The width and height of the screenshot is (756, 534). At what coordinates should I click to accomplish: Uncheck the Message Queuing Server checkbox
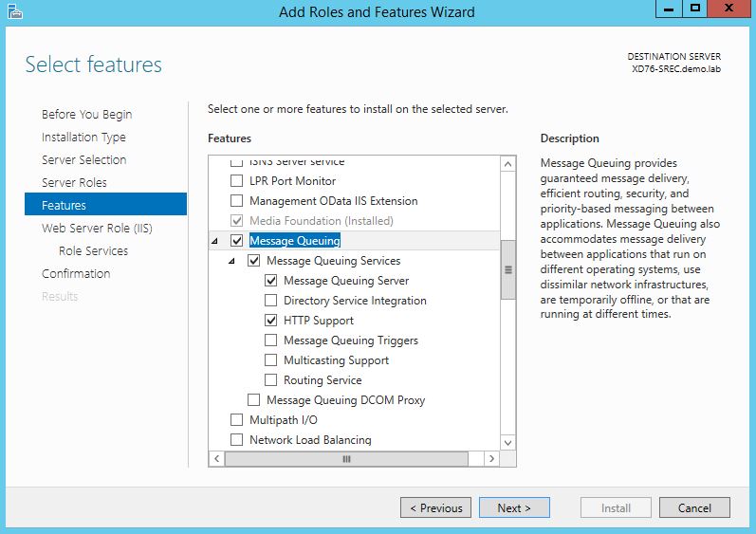pos(271,281)
